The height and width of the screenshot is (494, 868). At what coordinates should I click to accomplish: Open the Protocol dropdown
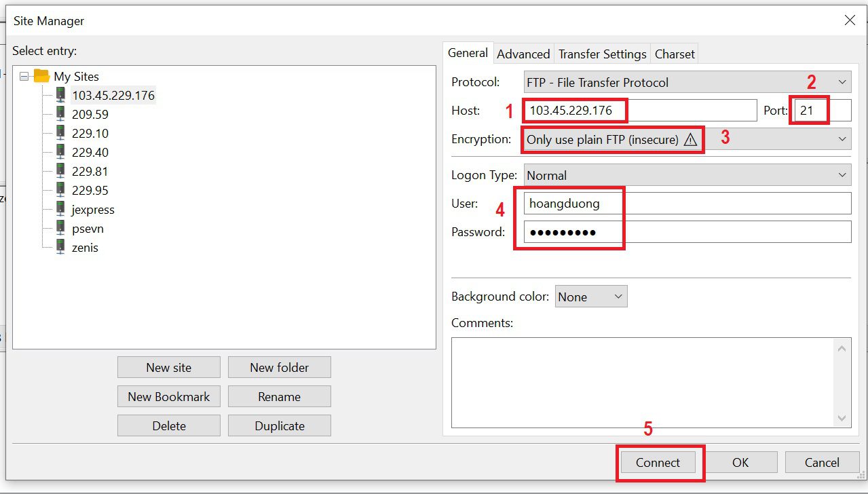click(687, 82)
